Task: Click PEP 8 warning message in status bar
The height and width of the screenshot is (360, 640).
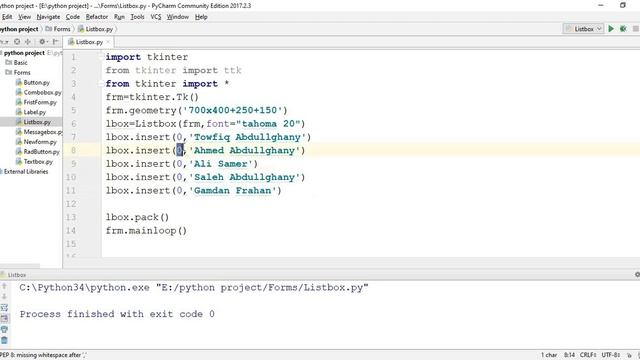Action: point(43,355)
